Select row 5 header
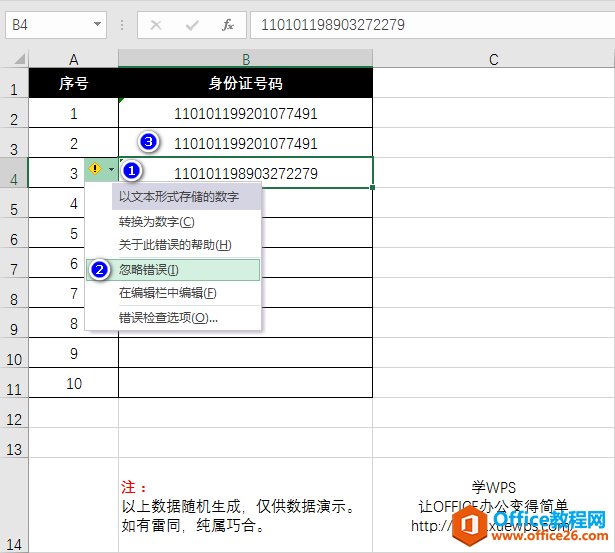This screenshot has width=615, height=553. (x=14, y=203)
